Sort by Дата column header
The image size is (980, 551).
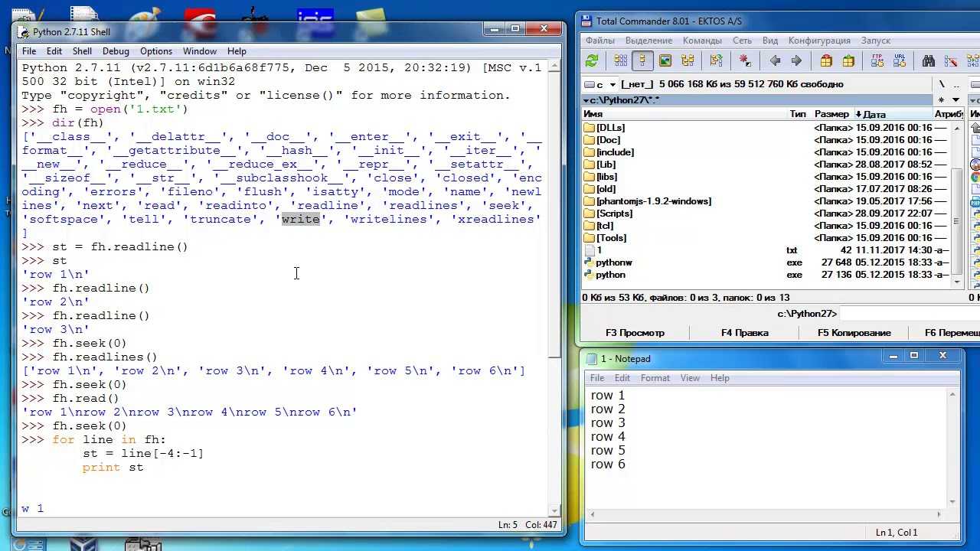click(892, 114)
